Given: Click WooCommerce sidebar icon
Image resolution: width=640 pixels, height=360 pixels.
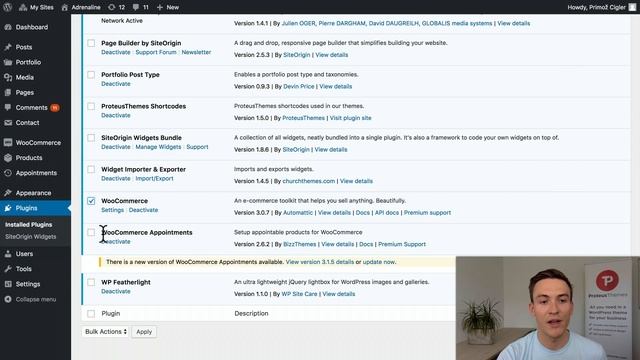Looking at the screenshot, I should (x=8, y=143).
